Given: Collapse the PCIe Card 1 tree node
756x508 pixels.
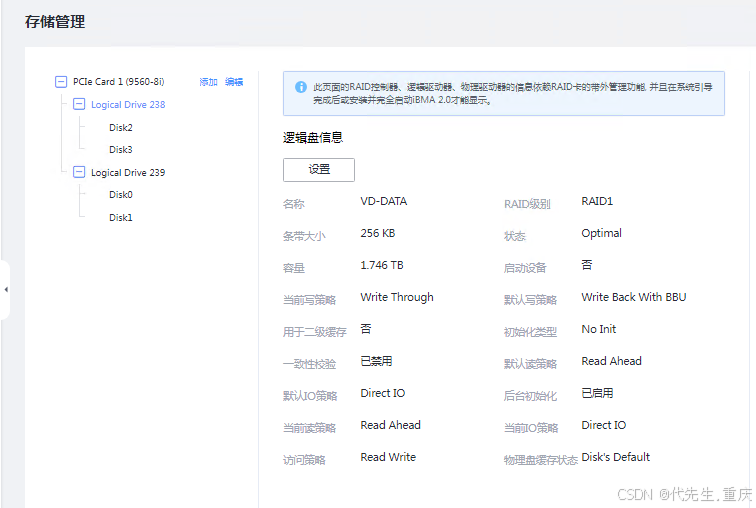Looking at the screenshot, I should tap(61, 82).
